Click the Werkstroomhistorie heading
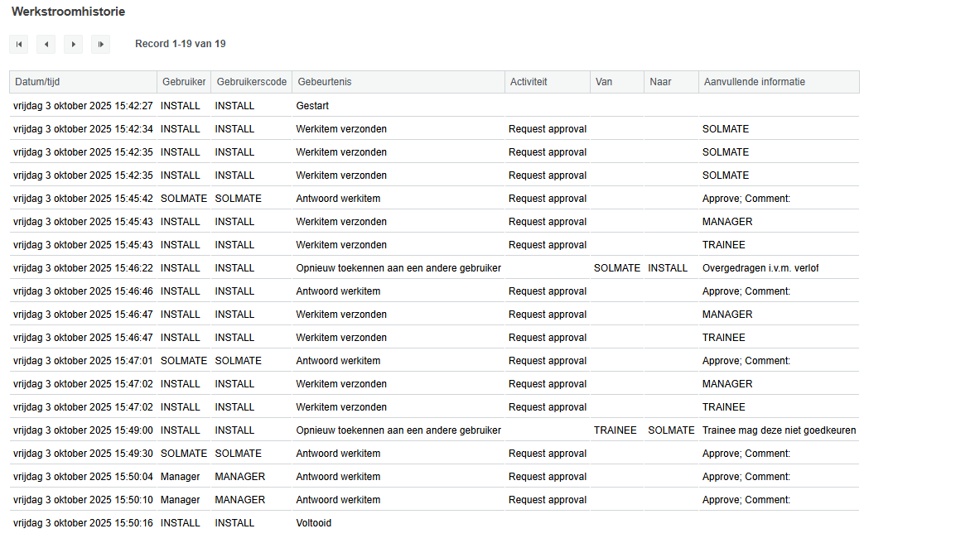 (x=68, y=12)
